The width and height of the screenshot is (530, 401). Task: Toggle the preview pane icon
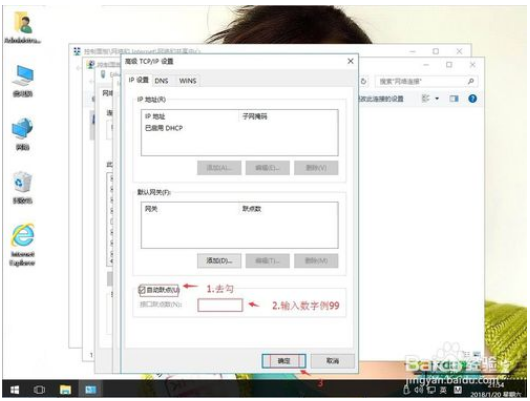[454, 98]
